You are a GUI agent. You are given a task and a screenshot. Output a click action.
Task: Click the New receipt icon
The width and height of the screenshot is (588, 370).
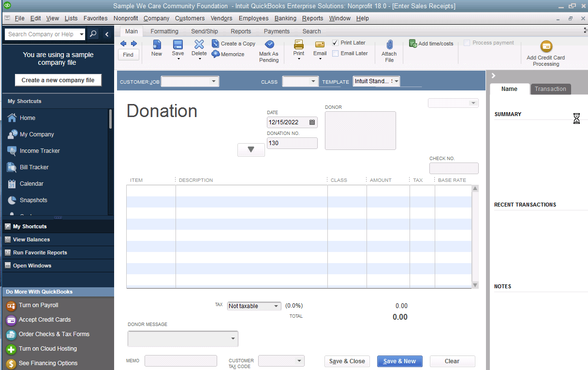pos(157,45)
